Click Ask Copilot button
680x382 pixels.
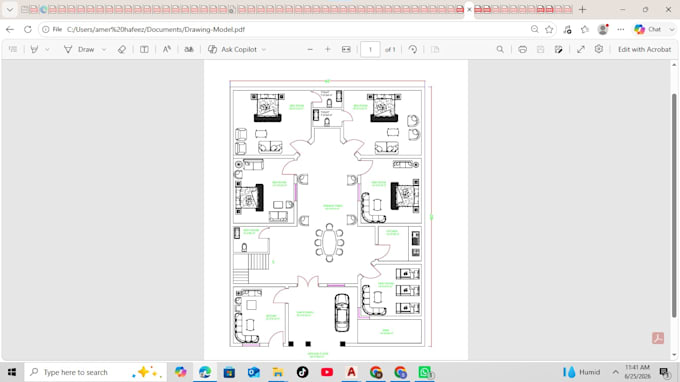pyautogui.click(x=232, y=49)
